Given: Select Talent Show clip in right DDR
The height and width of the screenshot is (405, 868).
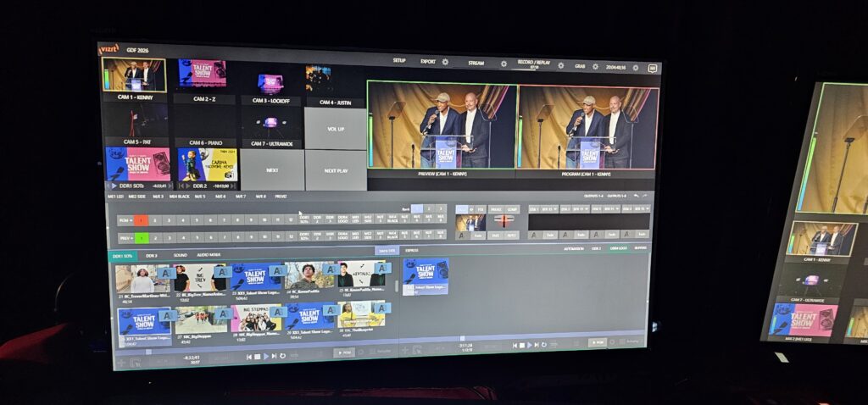Looking at the screenshot, I should coord(426,275).
